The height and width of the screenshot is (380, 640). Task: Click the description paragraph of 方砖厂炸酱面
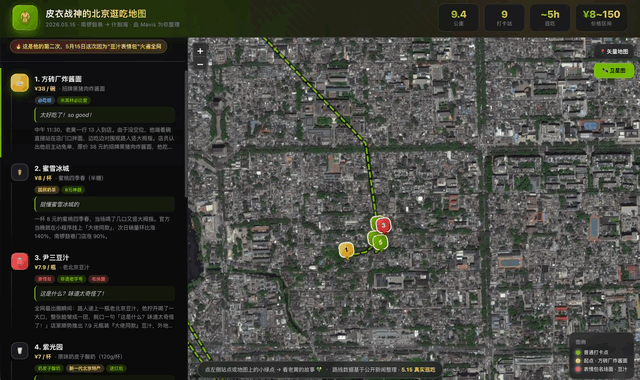coord(104,138)
